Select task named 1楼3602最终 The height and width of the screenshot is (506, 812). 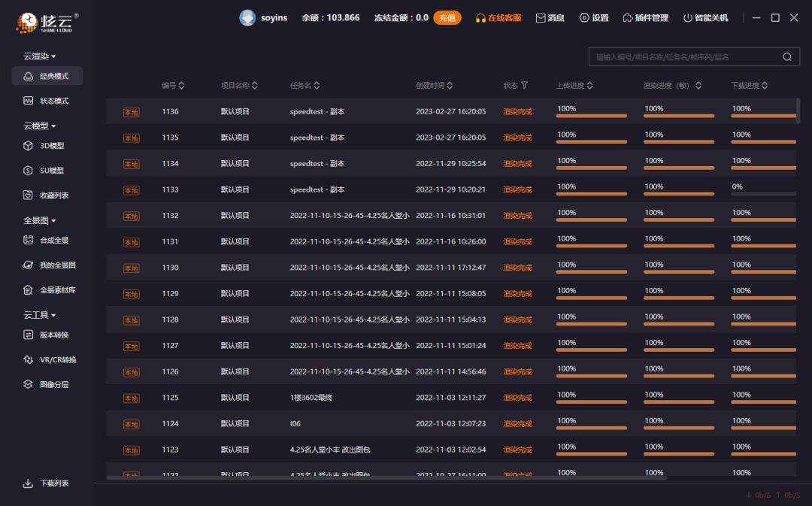click(311, 398)
